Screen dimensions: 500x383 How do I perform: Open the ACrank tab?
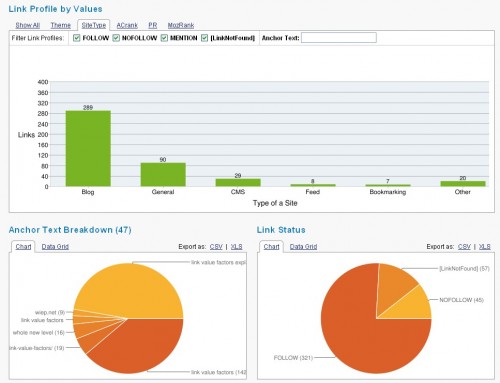coord(127,25)
